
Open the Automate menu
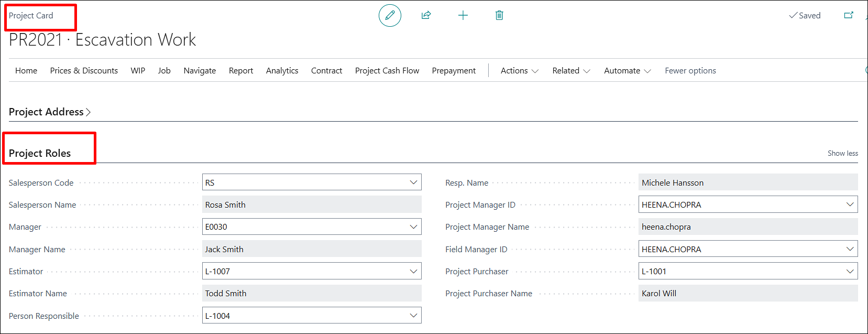pos(628,71)
